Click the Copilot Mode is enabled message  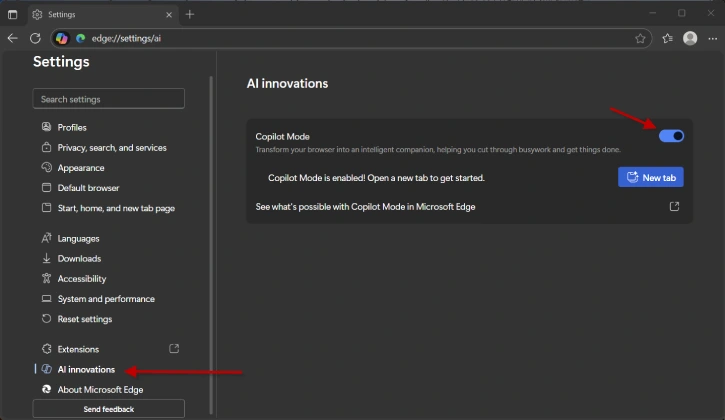376,178
